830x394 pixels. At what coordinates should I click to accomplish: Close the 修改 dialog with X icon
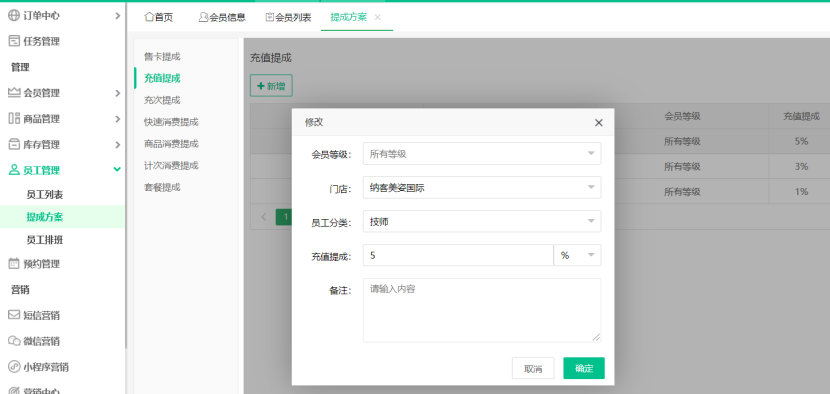point(599,123)
